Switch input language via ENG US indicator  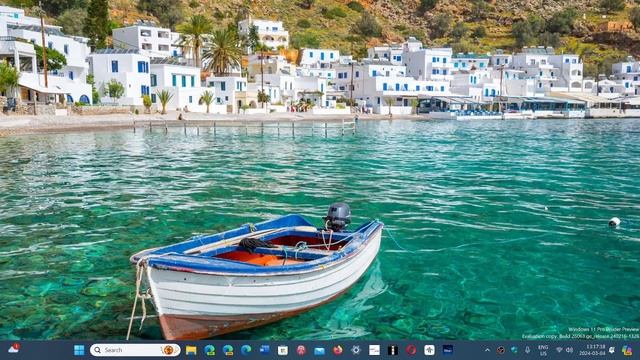point(543,350)
